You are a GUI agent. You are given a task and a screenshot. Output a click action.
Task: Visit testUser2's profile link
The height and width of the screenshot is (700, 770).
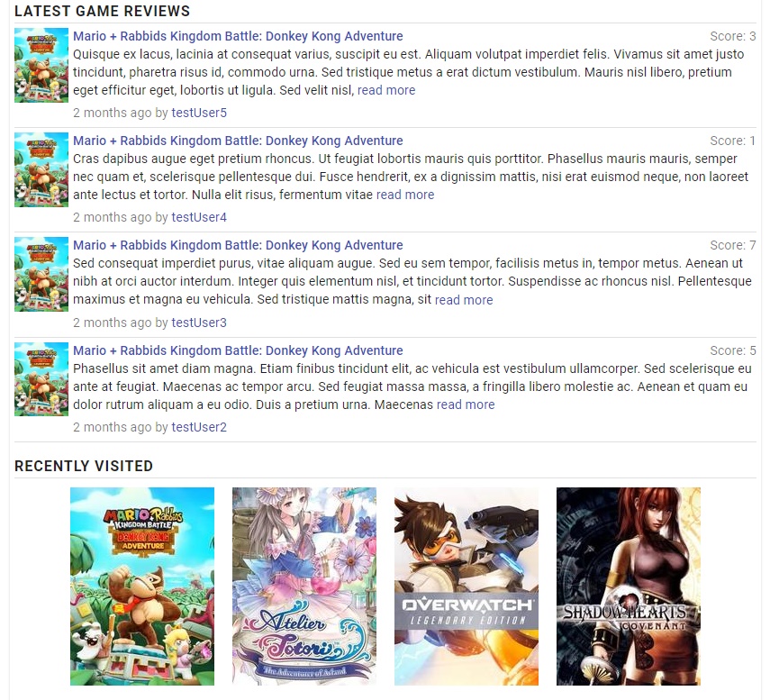coord(199,427)
